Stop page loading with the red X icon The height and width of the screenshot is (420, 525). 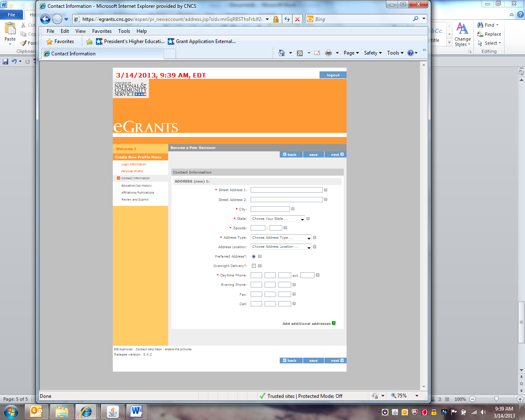pos(297,19)
